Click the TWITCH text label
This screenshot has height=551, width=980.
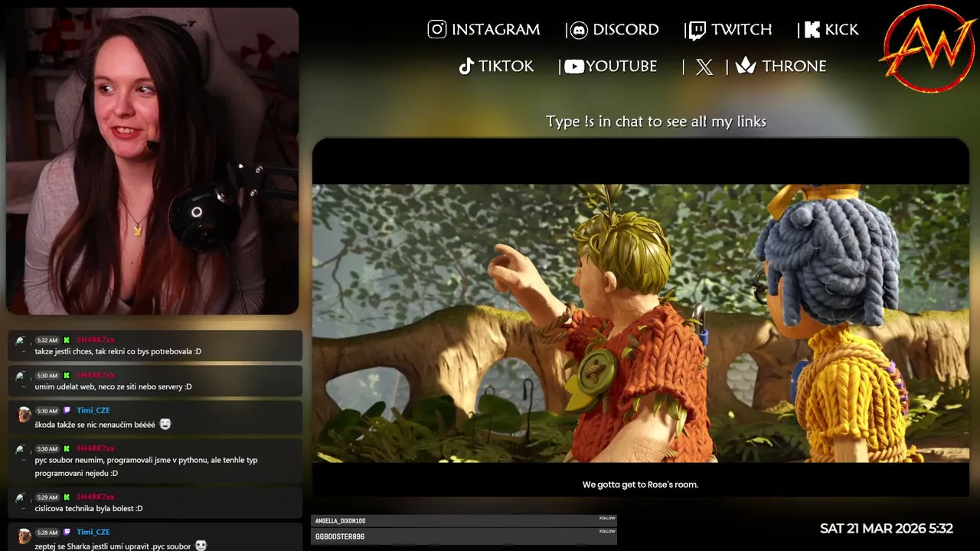coord(741,30)
